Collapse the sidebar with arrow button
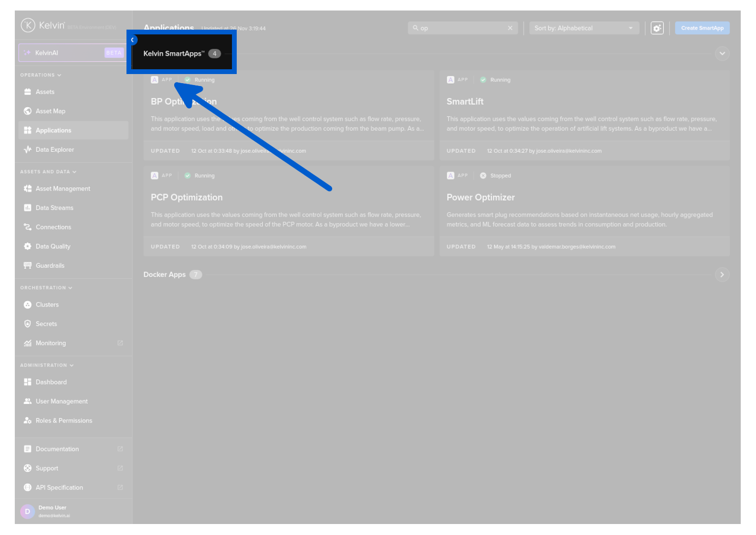The height and width of the screenshot is (535, 756). (133, 40)
